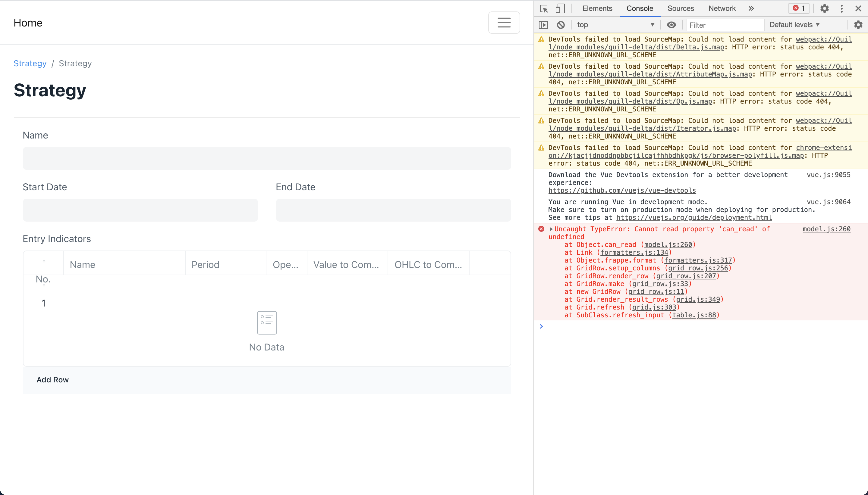Image resolution: width=868 pixels, height=495 pixels.
Task: Open console settings gear
Action: [858, 25]
